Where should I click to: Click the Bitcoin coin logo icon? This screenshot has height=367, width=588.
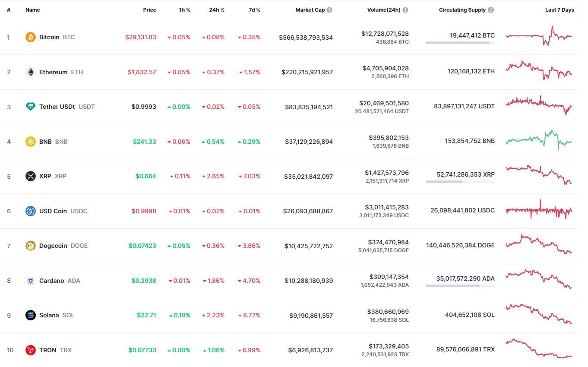pos(30,37)
